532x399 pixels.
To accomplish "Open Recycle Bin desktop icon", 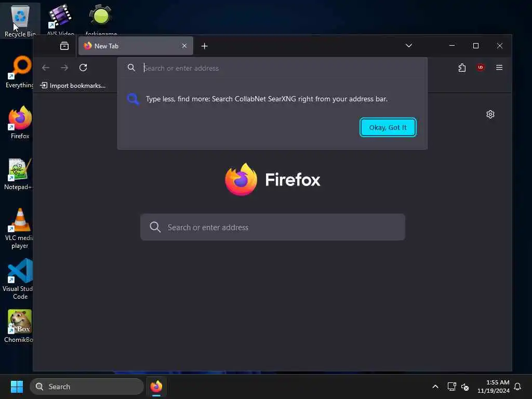I will point(20,20).
